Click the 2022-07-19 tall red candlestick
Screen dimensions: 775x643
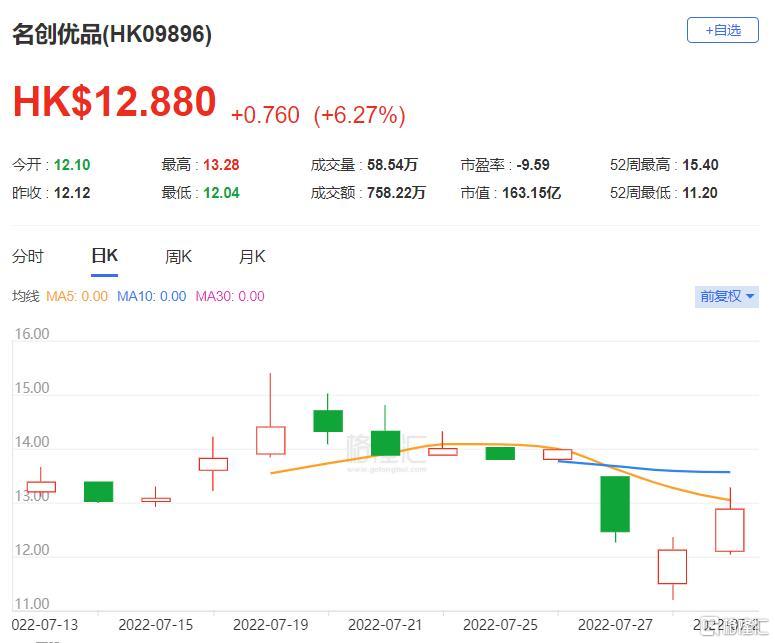tap(271, 440)
